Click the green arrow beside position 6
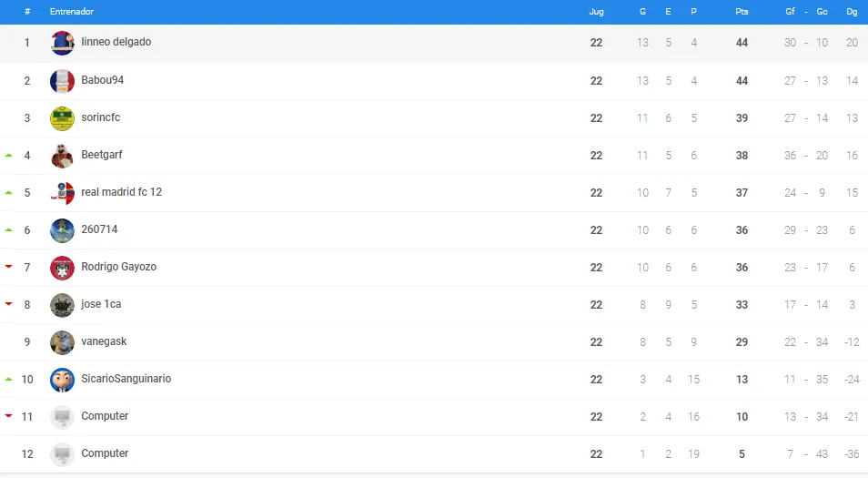Viewport: 868px width, 478px height. click(8, 229)
